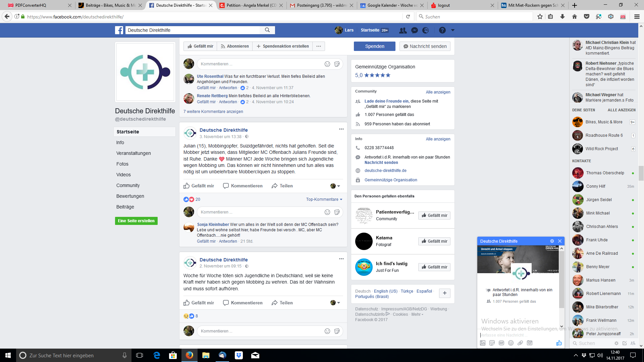The width and height of the screenshot is (644, 362).
Task: Open Facebook Messenger icon in top bar
Action: (x=415, y=30)
